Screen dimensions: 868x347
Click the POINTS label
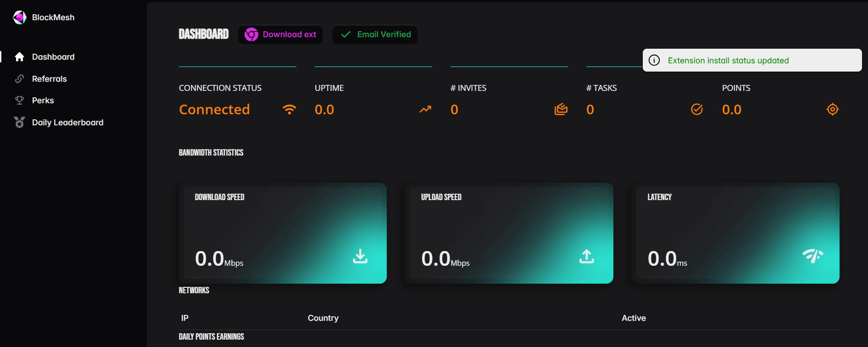pyautogui.click(x=736, y=88)
